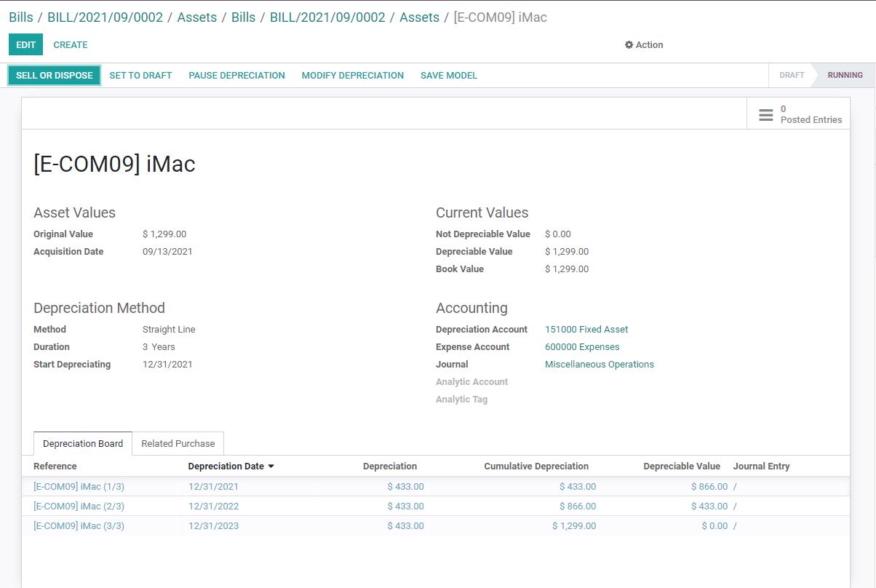Click Sell or Dispose button
The height and width of the screenshot is (588, 876).
(x=55, y=75)
